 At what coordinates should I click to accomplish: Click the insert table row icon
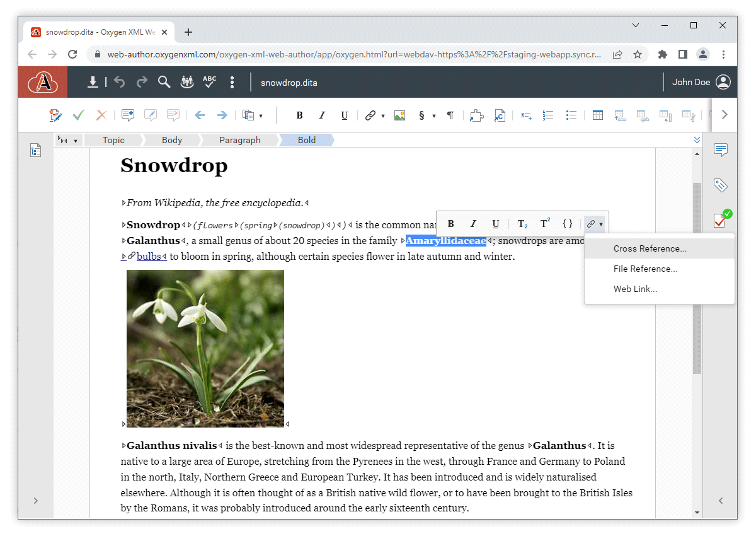620,115
